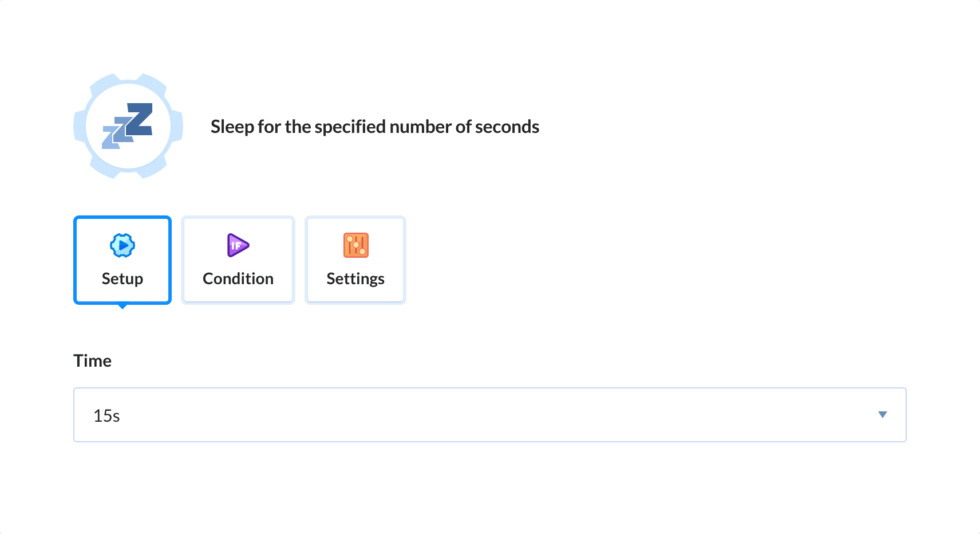Click the purple IF Condition icon
Image resolution: width=980 pixels, height=534 pixels.
238,245
